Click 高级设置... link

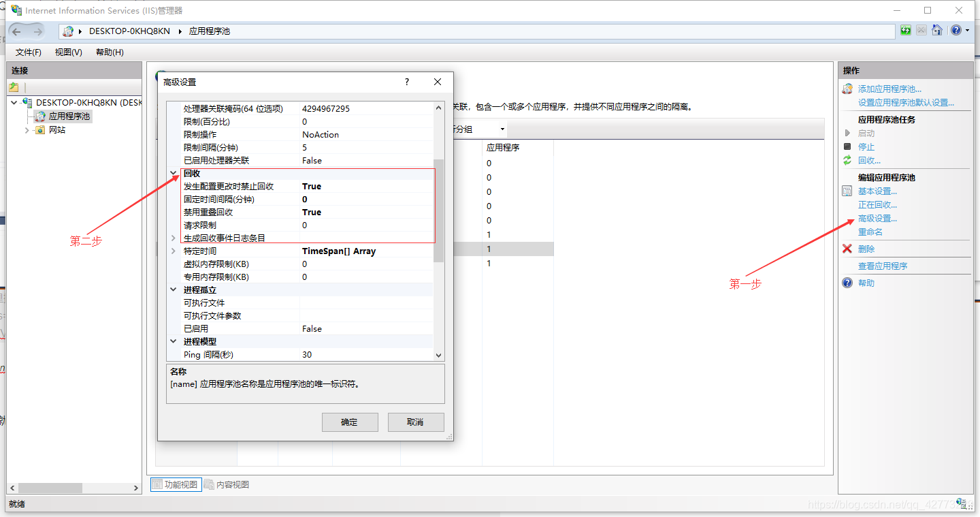click(877, 219)
